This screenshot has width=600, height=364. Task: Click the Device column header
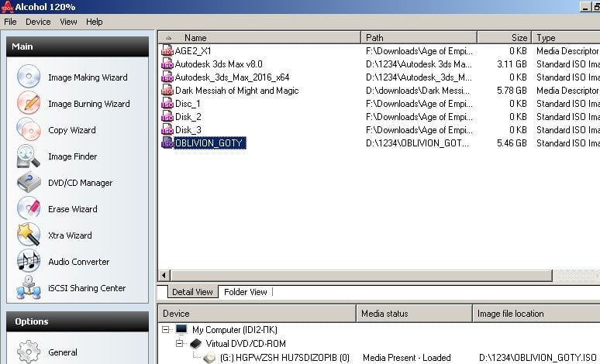[x=257, y=314]
